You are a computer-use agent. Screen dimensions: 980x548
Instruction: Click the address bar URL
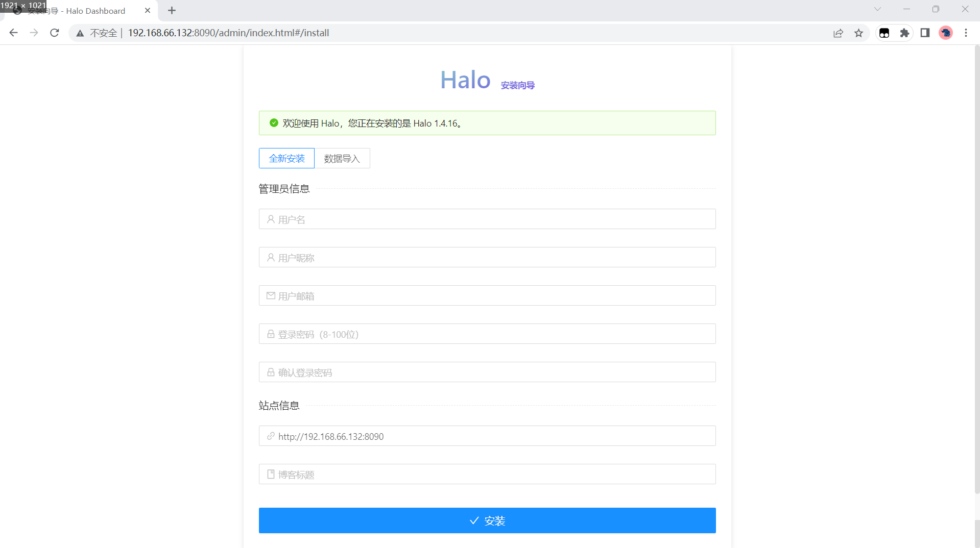pos(228,33)
